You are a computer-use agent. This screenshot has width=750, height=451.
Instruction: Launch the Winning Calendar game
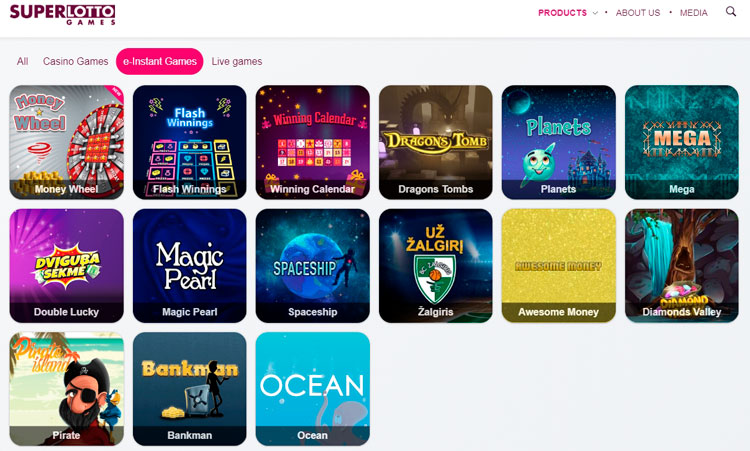(313, 142)
